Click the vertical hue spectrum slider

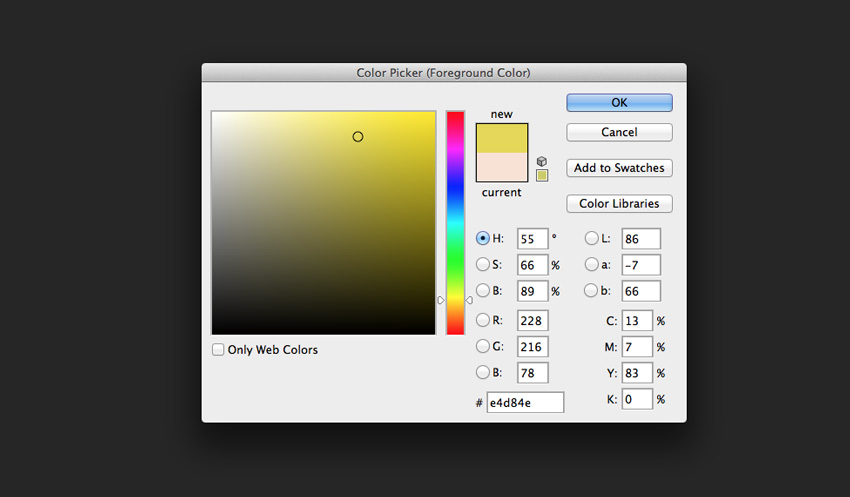455,220
